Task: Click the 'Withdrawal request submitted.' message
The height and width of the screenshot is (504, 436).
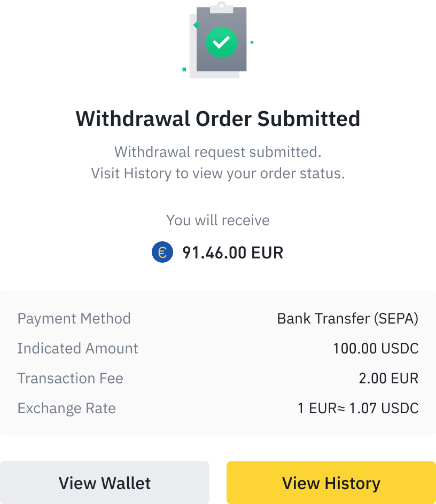Action: click(218, 152)
